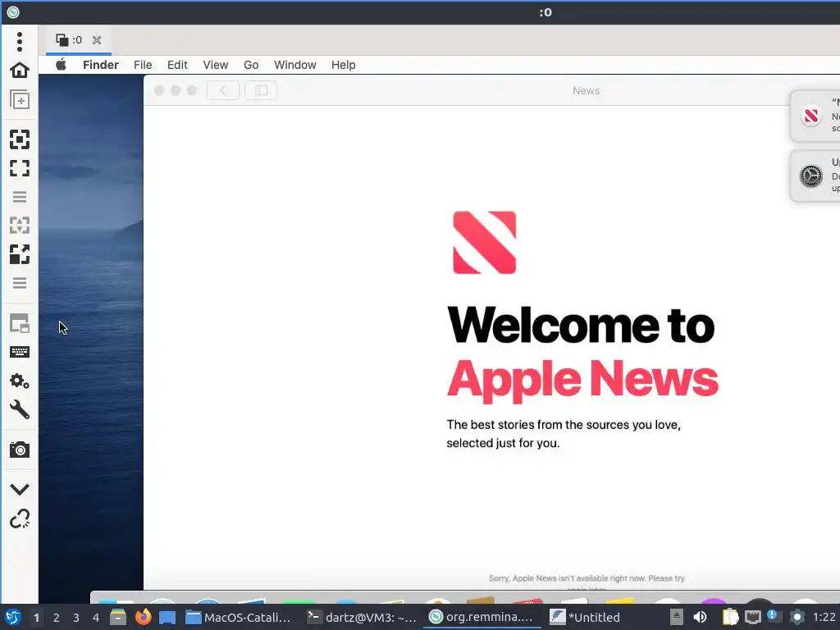The image size is (840, 630).
Task: Open the Remmina three-dot menu
Action: [20, 42]
